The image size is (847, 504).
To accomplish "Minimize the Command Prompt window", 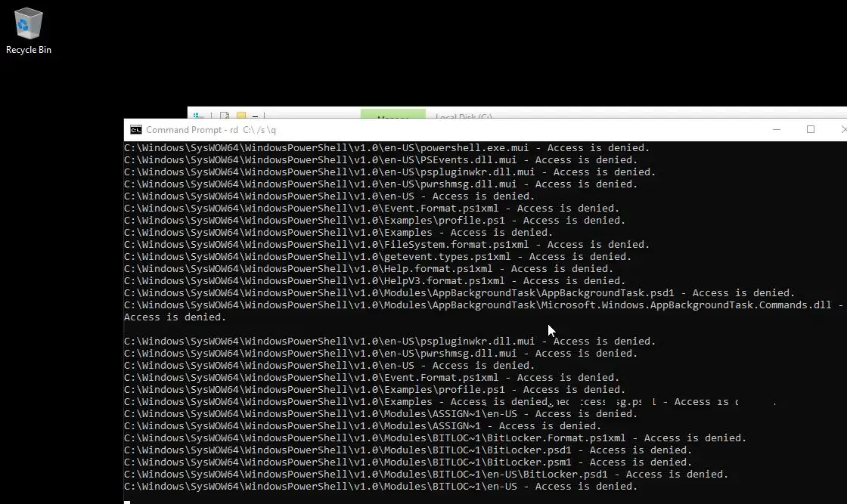I will click(x=776, y=129).
